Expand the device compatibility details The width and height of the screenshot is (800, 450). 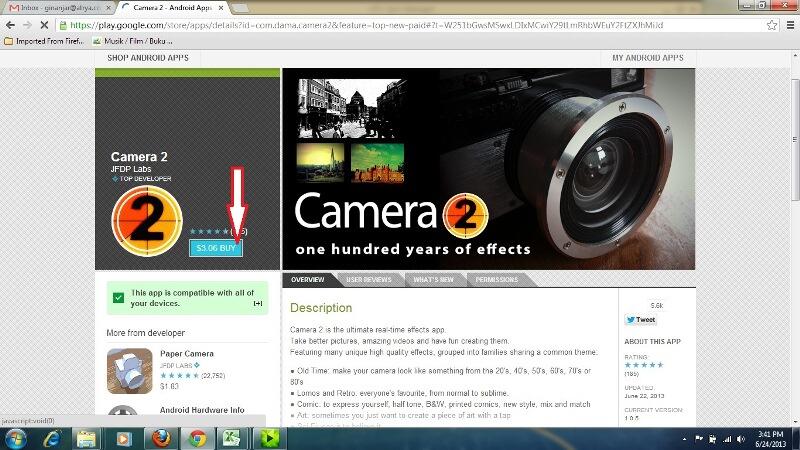point(258,303)
